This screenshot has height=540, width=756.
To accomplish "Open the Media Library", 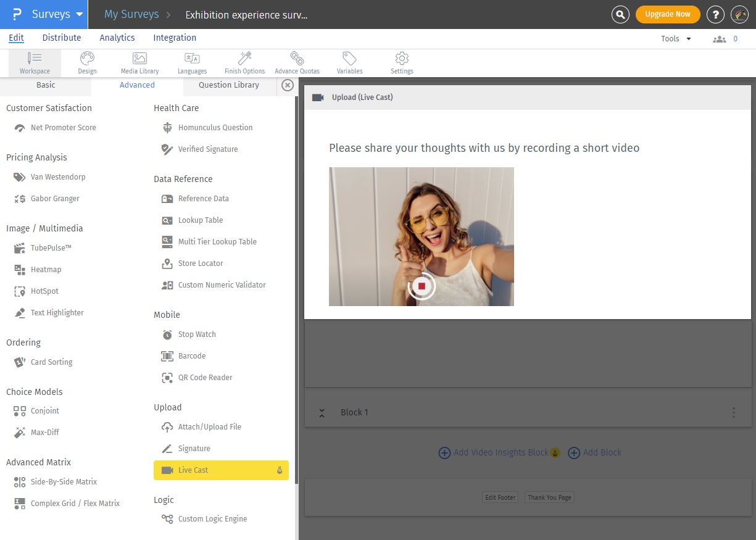I will 139,62.
